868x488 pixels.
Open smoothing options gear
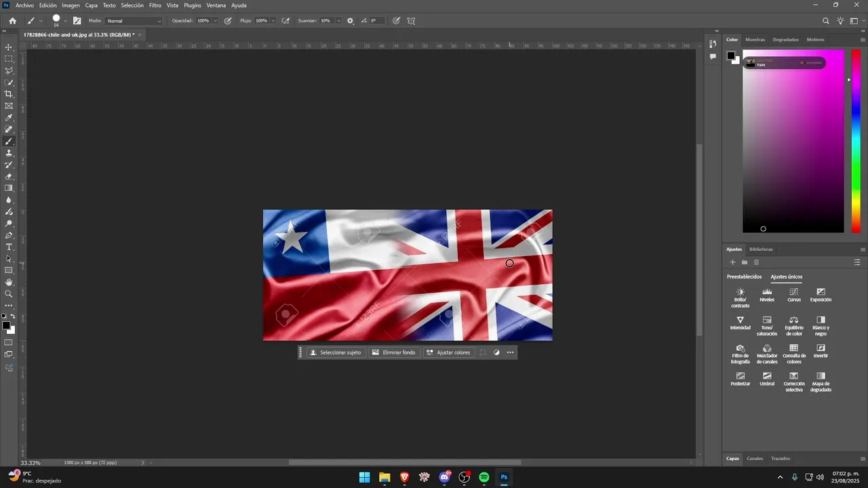[x=351, y=21]
